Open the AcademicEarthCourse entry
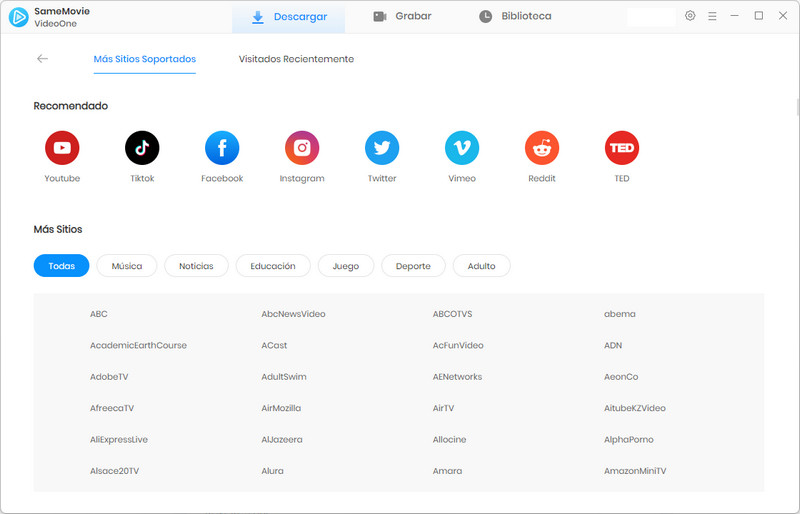800x514 pixels. 138,346
